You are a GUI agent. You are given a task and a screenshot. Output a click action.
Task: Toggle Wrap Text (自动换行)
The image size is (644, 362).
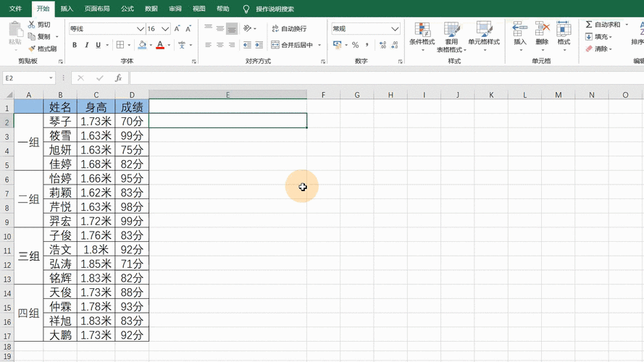(x=289, y=28)
